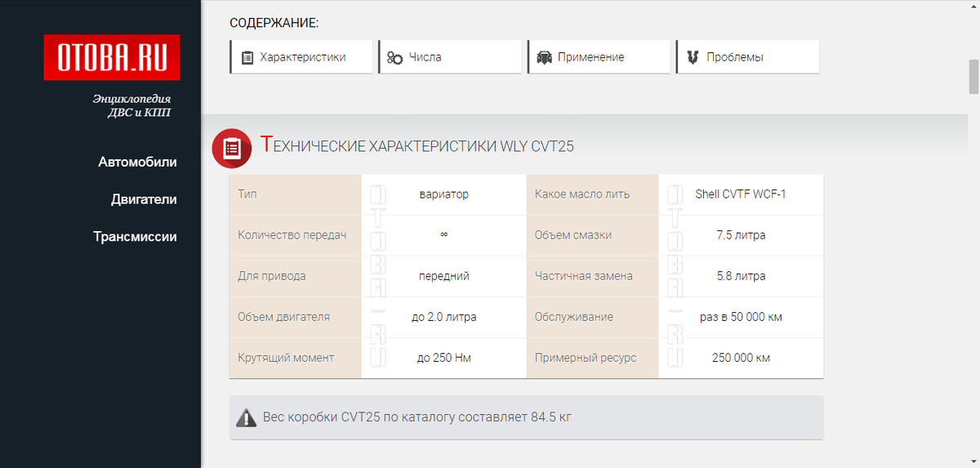Viewport: 980px width, 468px height.
Task: Click the red list icon beside the heading
Action: tap(232, 148)
